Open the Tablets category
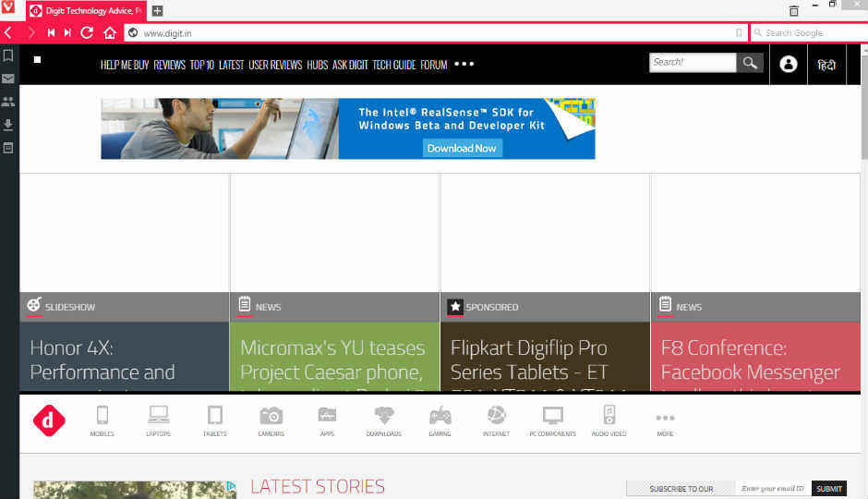The width and height of the screenshot is (868, 499). tap(215, 420)
